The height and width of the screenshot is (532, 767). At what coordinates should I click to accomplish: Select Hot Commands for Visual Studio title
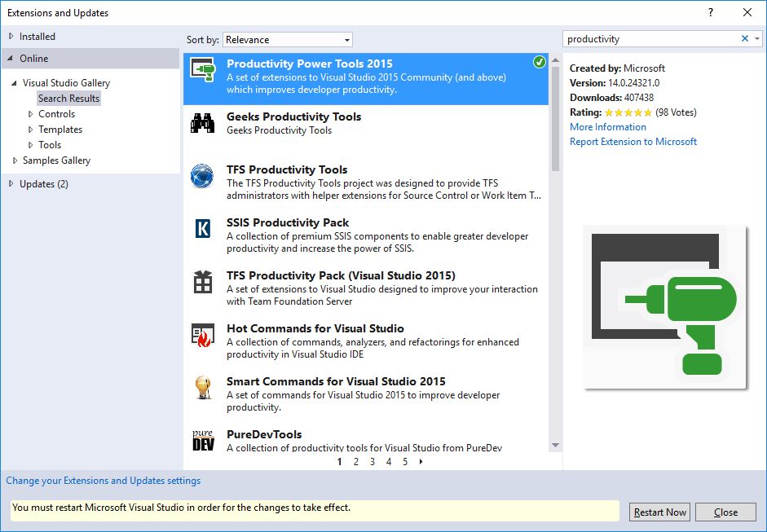point(315,328)
